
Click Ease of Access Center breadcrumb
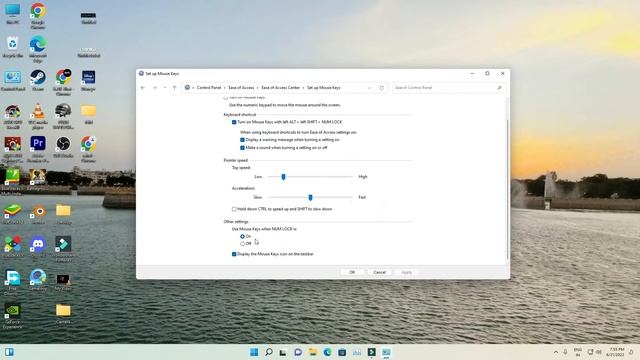(x=280, y=88)
